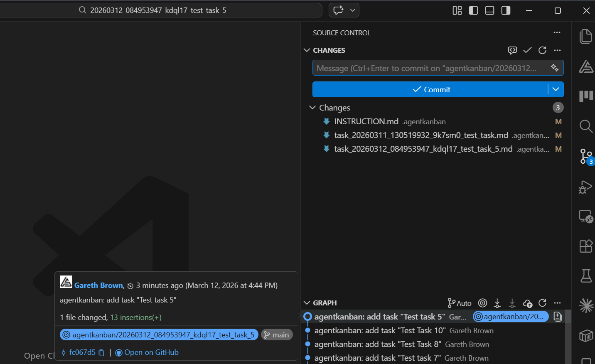Viewport: 595px width, 364px height.
Task: Click the Remote Explorer icon
Action: click(585, 216)
